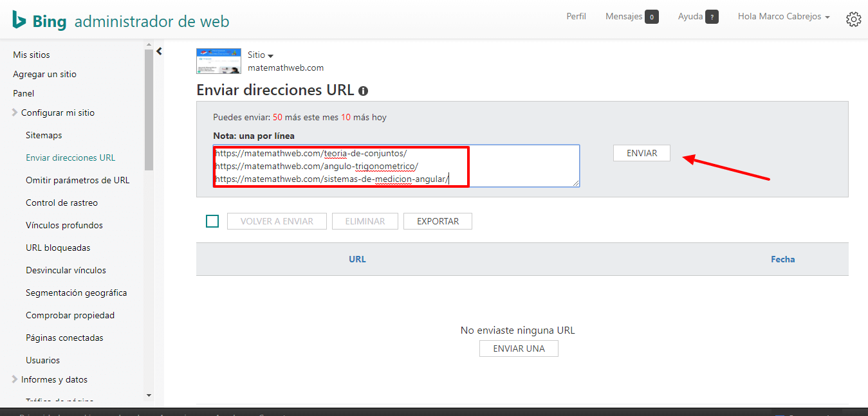Click the info icon beside Enviar direcciones URL

pos(363,91)
